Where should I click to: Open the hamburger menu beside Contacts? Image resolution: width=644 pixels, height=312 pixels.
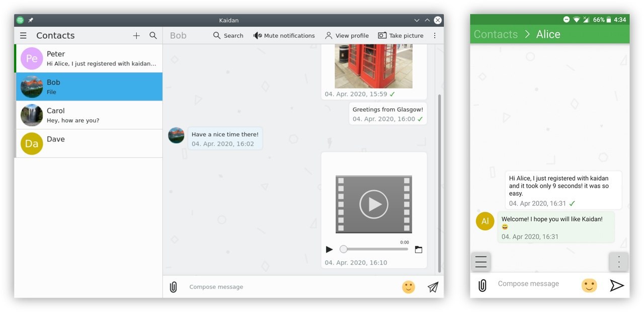(x=23, y=36)
